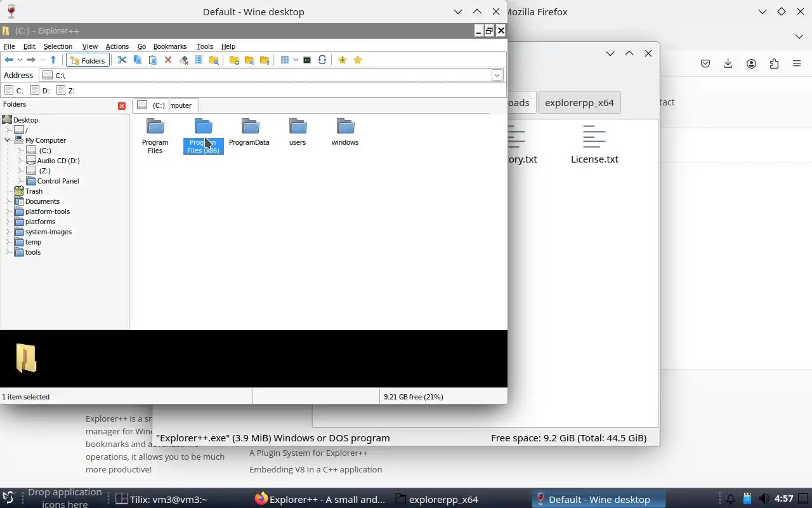Click the Z: drive button
812x508 pixels.
coord(65,90)
